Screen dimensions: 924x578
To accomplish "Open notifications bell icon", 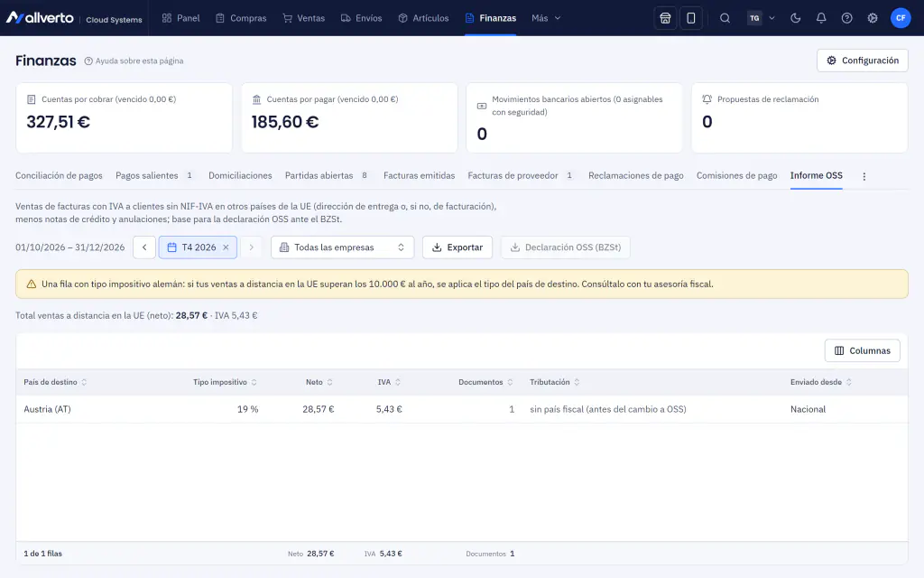I will [821, 18].
